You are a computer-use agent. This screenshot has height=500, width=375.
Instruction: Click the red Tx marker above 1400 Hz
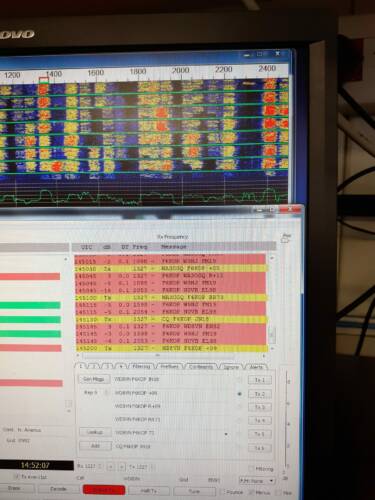[44, 80]
